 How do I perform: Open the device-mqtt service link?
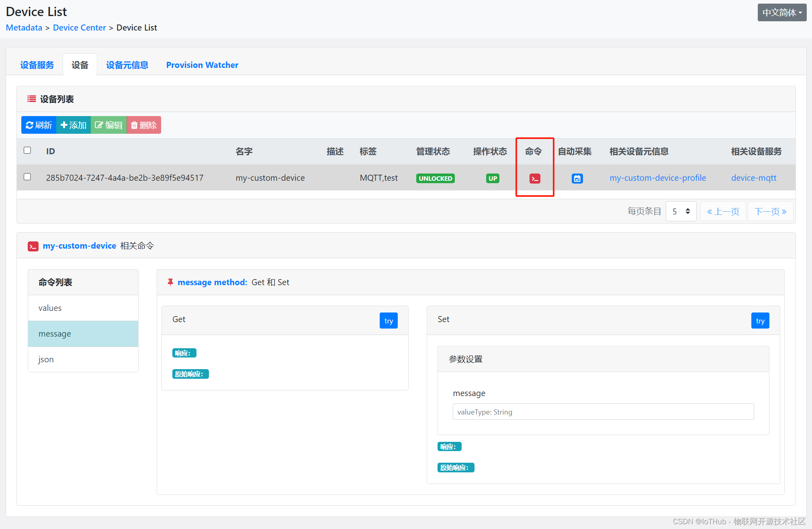click(x=754, y=178)
